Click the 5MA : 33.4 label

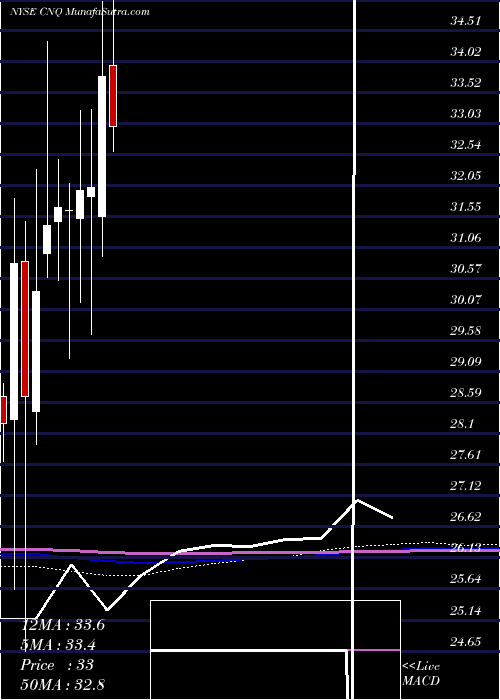(58, 645)
